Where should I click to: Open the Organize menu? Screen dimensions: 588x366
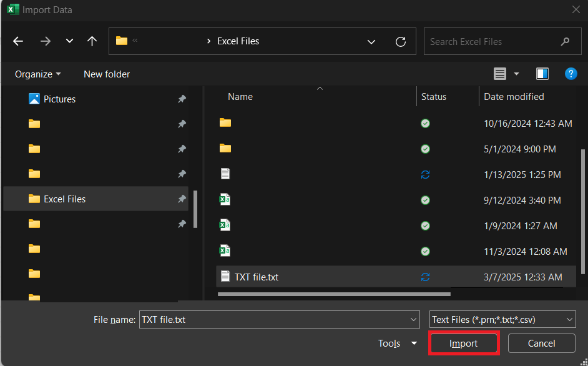click(37, 74)
